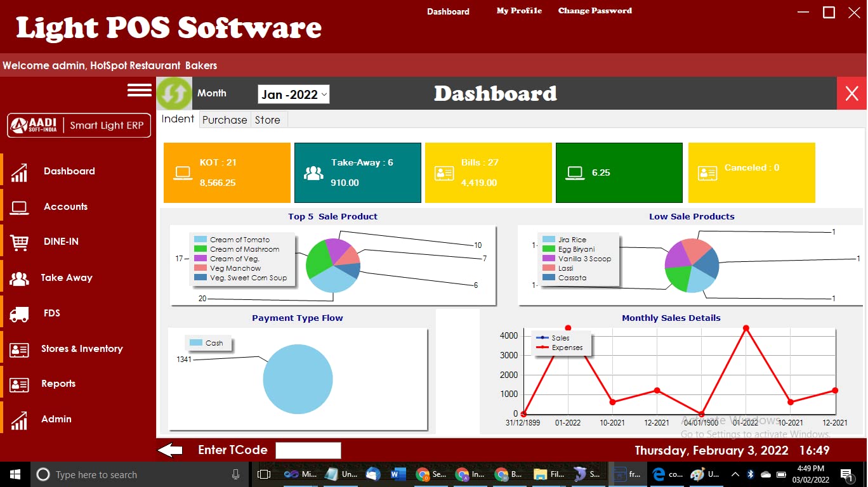Click the laptop icon on green 6.25 tile
The width and height of the screenshot is (868, 487).
coord(575,173)
